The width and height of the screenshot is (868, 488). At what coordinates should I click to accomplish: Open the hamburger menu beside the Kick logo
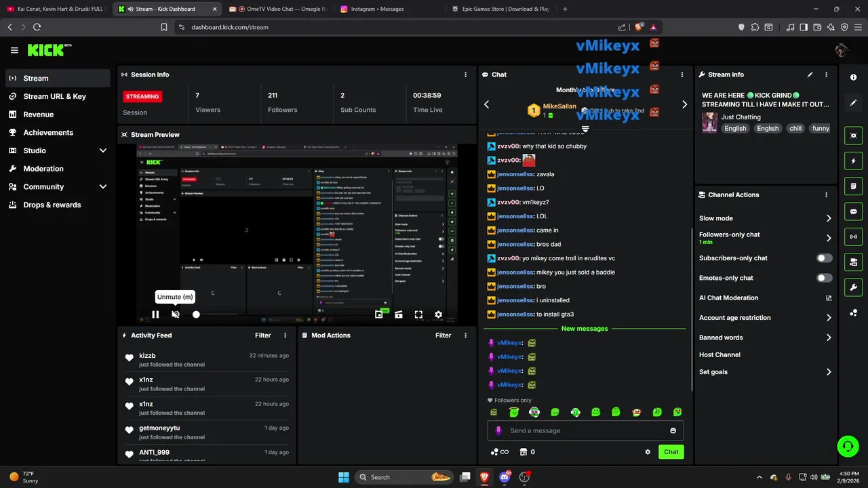tap(14, 50)
